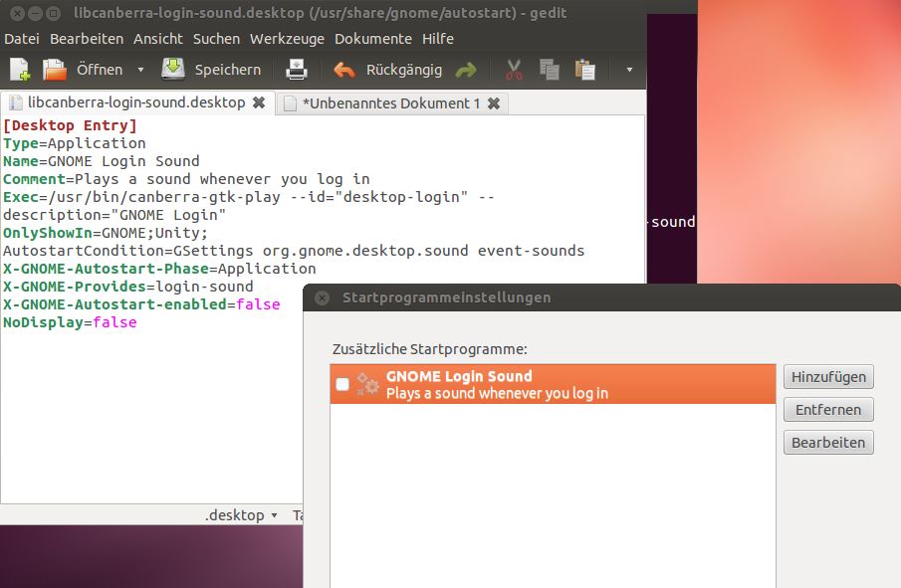
Task: Open the .desktop syntax dropdown
Action: [241, 515]
